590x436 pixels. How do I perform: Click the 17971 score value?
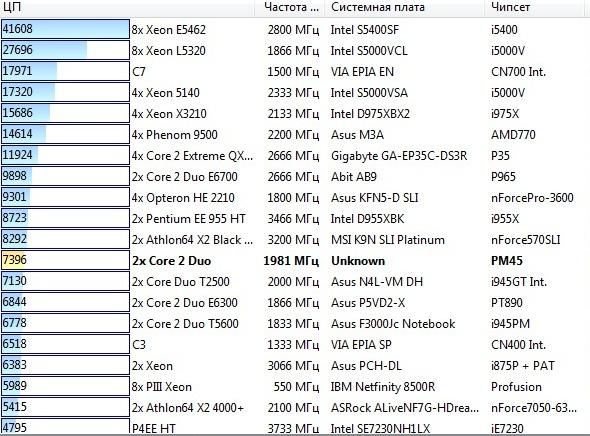pyautogui.click(x=18, y=71)
